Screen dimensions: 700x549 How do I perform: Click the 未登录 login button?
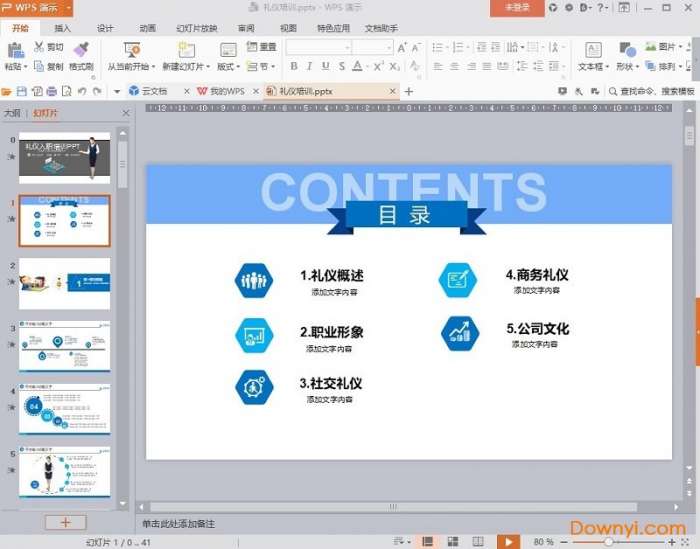coord(517,8)
